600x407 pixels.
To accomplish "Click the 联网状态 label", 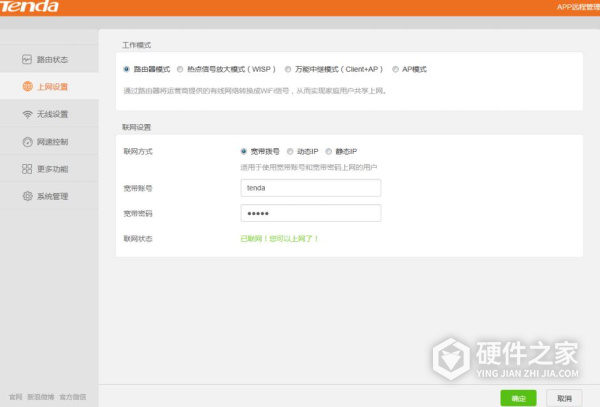I will [x=138, y=239].
